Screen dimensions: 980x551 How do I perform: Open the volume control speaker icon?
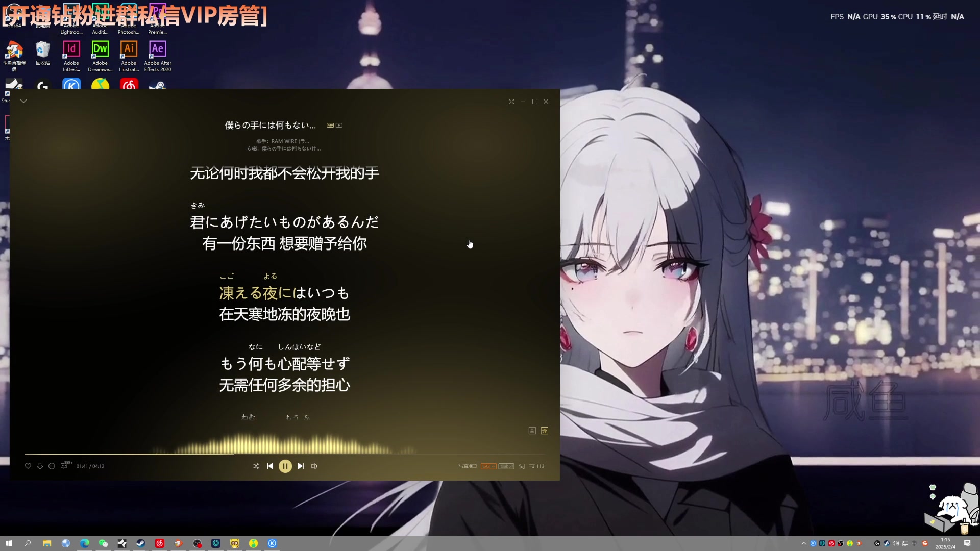(314, 466)
